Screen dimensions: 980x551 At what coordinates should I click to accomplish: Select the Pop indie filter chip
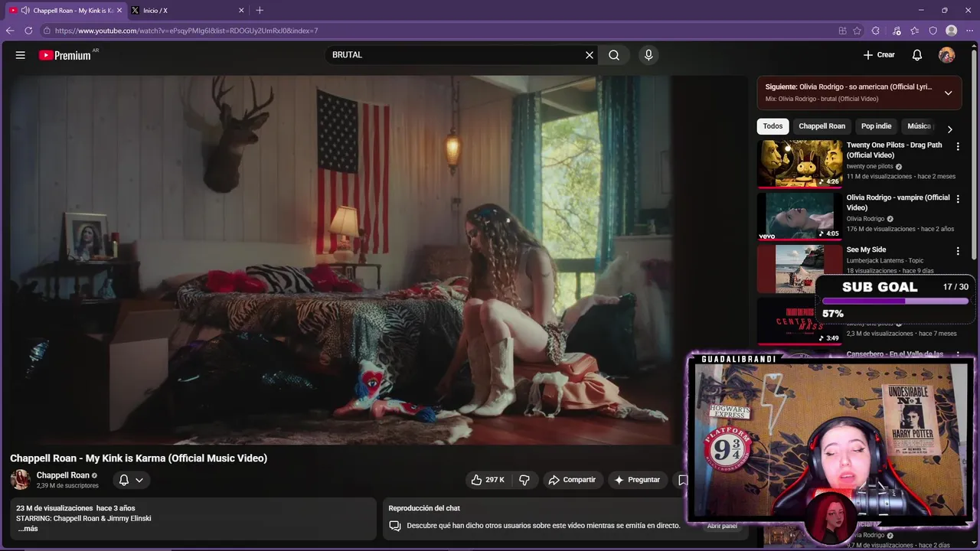tap(876, 126)
